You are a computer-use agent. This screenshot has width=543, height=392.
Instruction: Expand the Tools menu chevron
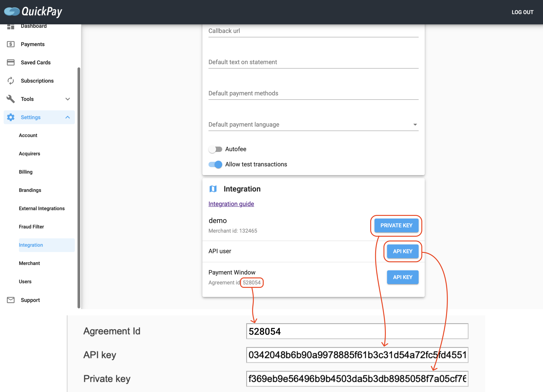click(x=68, y=99)
